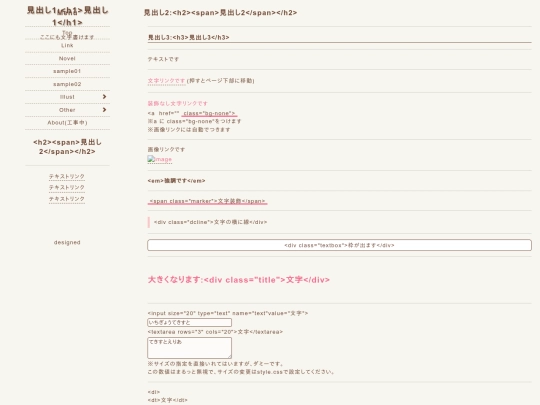The image size is (540, 405).
Task: Open About(工事中) menu item
Action: 67,123
